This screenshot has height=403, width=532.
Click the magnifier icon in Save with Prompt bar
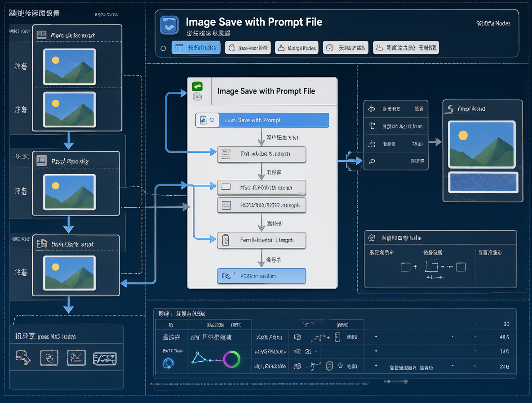click(212, 120)
